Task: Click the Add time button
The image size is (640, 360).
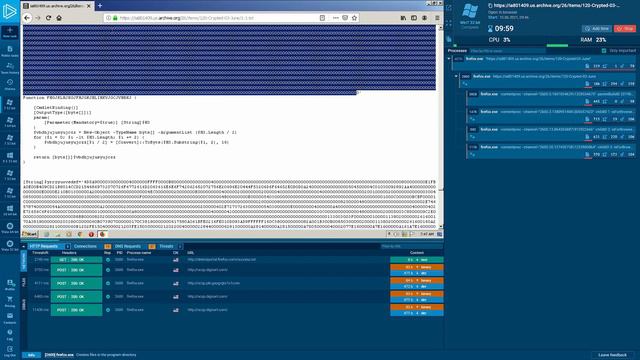Action: point(597,29)
